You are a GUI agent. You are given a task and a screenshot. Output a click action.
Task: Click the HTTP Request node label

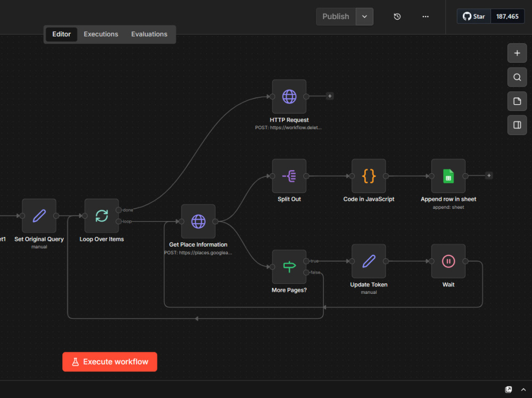pos(289,120)
